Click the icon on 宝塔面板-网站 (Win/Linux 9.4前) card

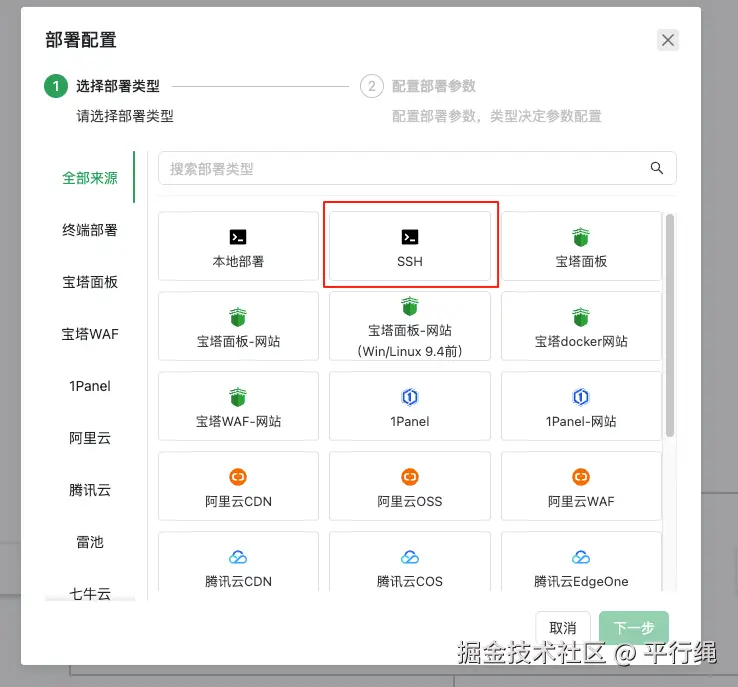point(409,306)
